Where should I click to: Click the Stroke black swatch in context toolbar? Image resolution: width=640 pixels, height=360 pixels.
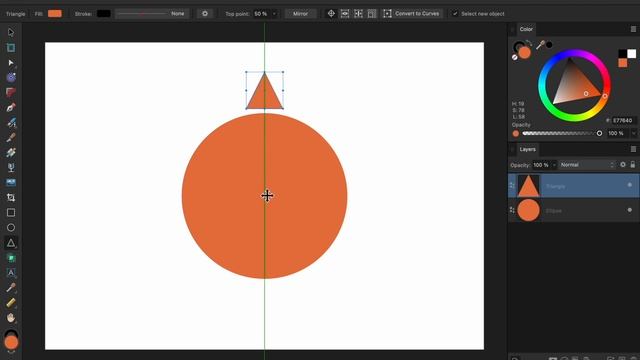[104, 13]
